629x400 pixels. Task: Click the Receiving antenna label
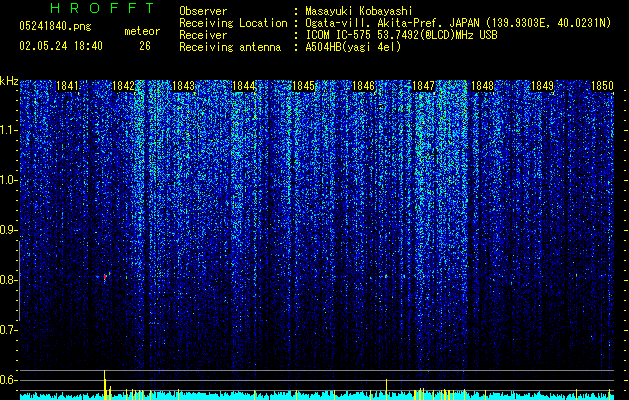click(230, 47)
